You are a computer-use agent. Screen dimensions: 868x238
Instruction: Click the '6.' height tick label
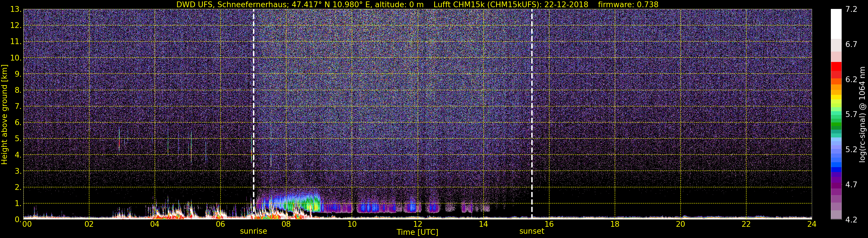coord(18,123)
